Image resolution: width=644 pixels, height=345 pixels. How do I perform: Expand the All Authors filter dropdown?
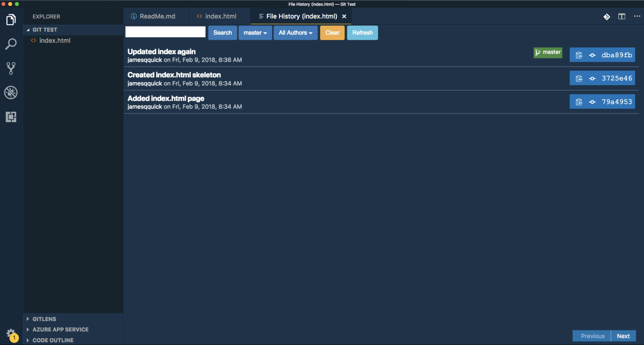coord(296,32)
